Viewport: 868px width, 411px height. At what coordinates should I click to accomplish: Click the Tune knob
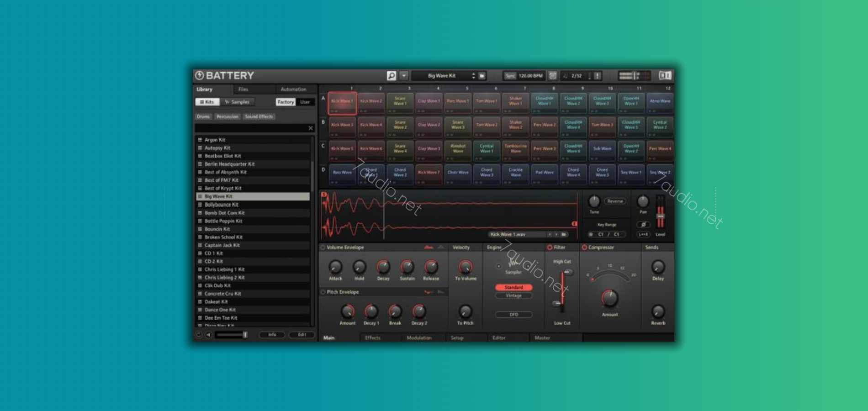[x=594, y=201]
